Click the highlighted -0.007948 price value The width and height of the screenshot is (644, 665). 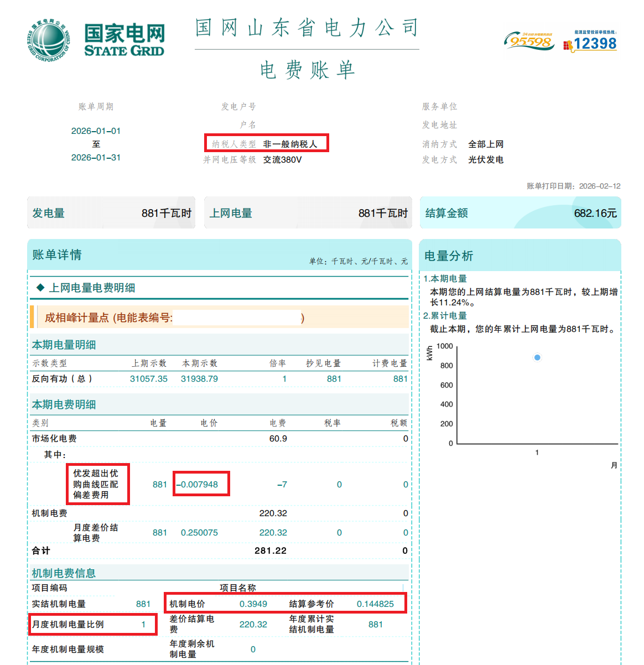(x=201, y=484)
